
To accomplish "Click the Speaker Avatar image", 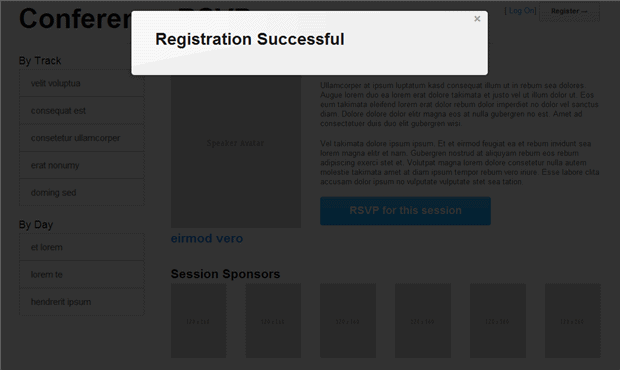I will point(236,151).
